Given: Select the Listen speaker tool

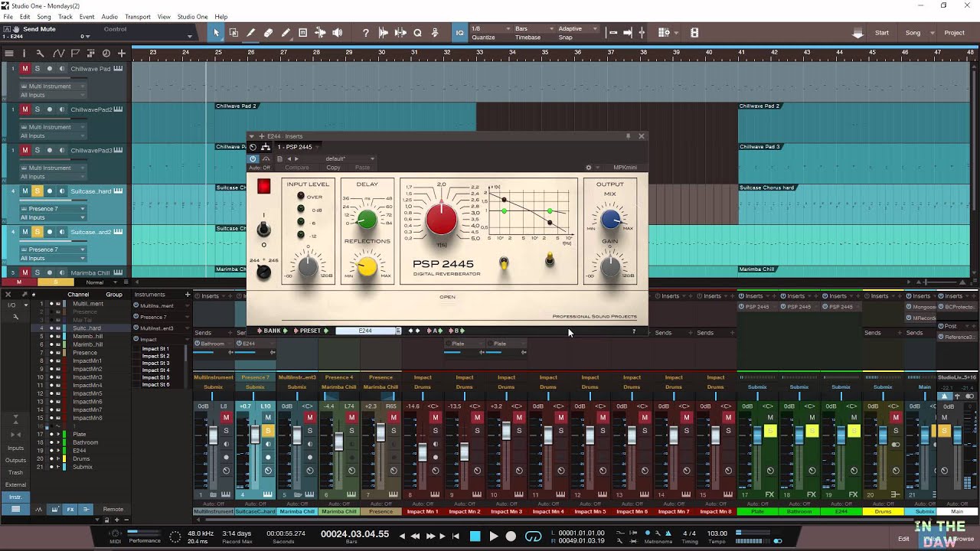Looking at the screenshot, I should pyautogui.click(x=338, y=33).
